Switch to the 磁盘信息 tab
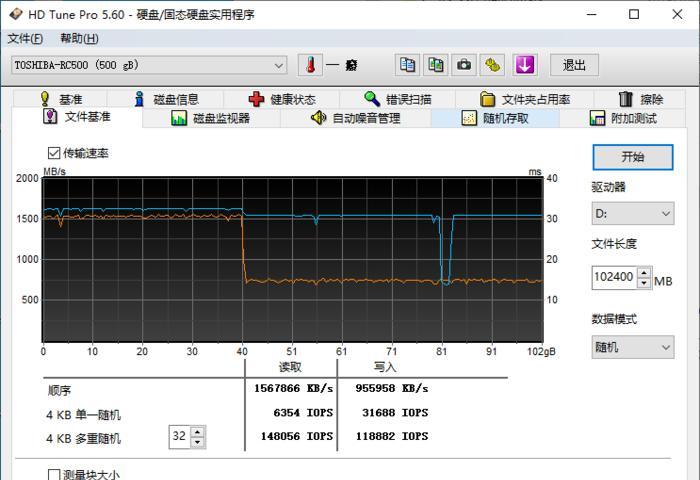The width and height of the screenshot is (700, 480). pyautogui.click(x=166, y=99)
